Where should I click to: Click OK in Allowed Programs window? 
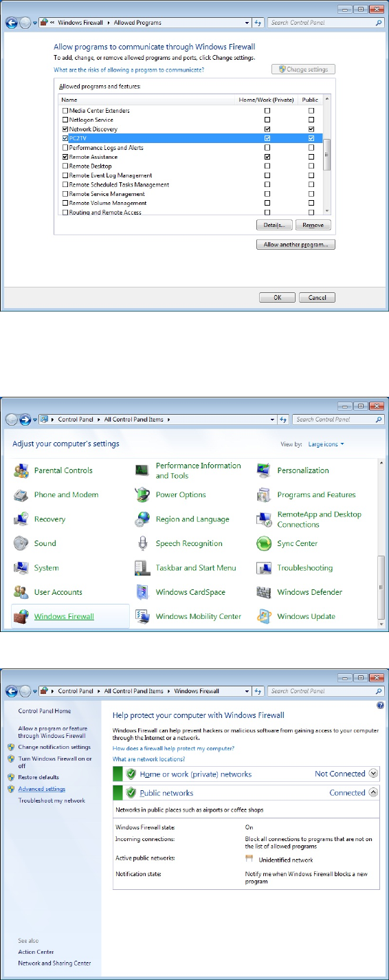click(x=277, y=298)
